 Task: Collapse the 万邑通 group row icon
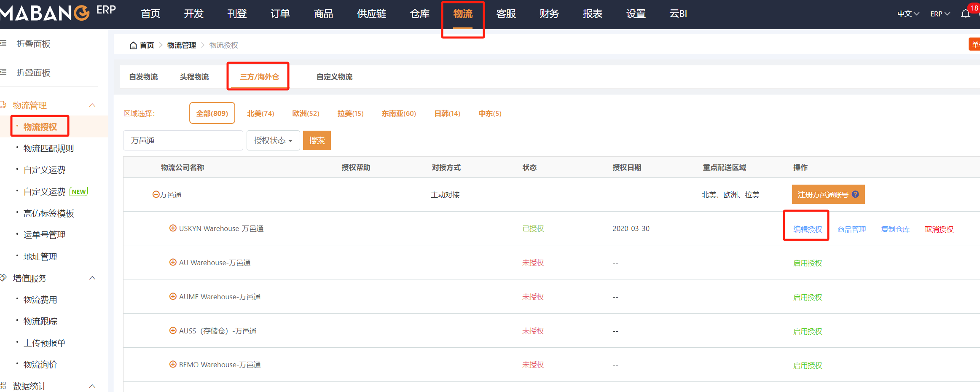(x=156, y=194)
